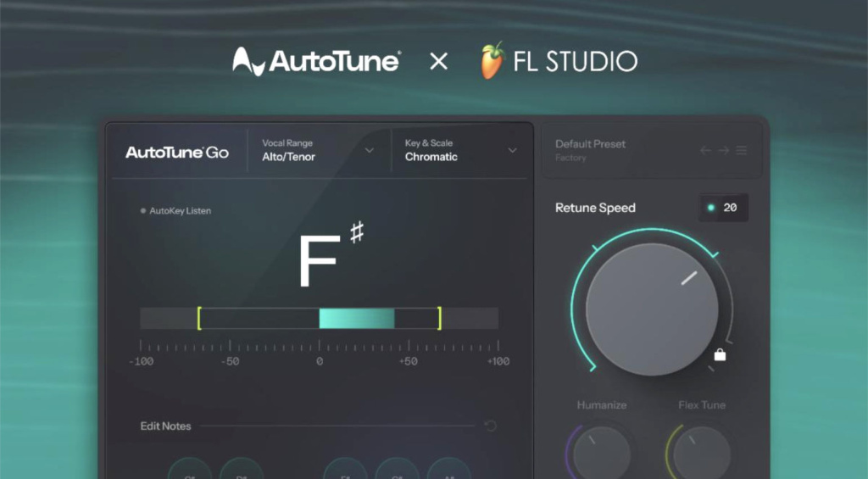Toggle the teal indicator dot beside 20

tap(711, 208)
